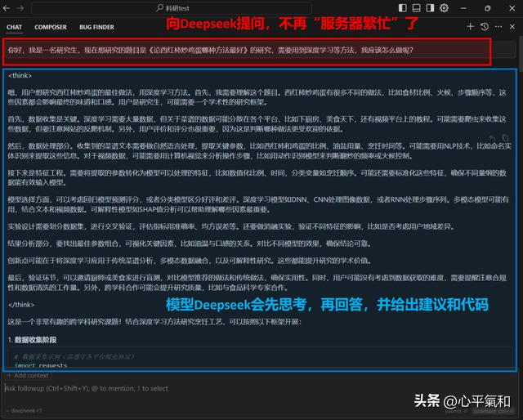Click the application logo icon in title bar
Image resolution: width=523 pixels, height=420 pixels.
tap(8, 7)
